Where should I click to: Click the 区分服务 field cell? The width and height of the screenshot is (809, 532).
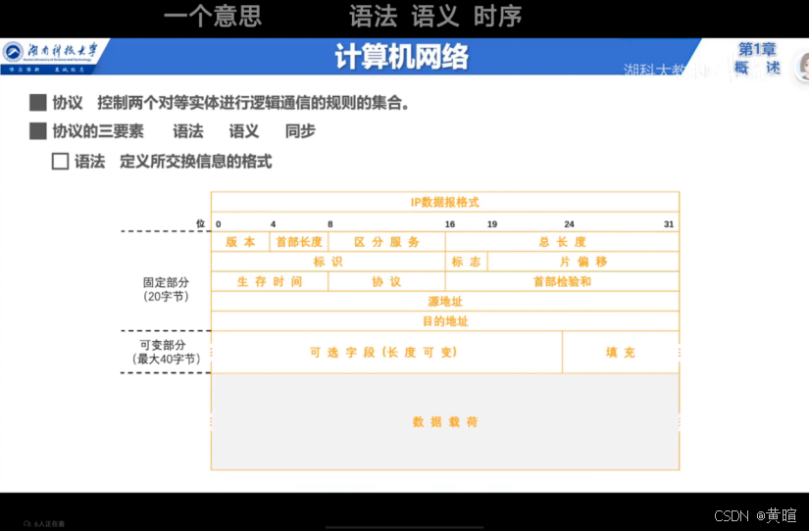[x=386, y=242]
